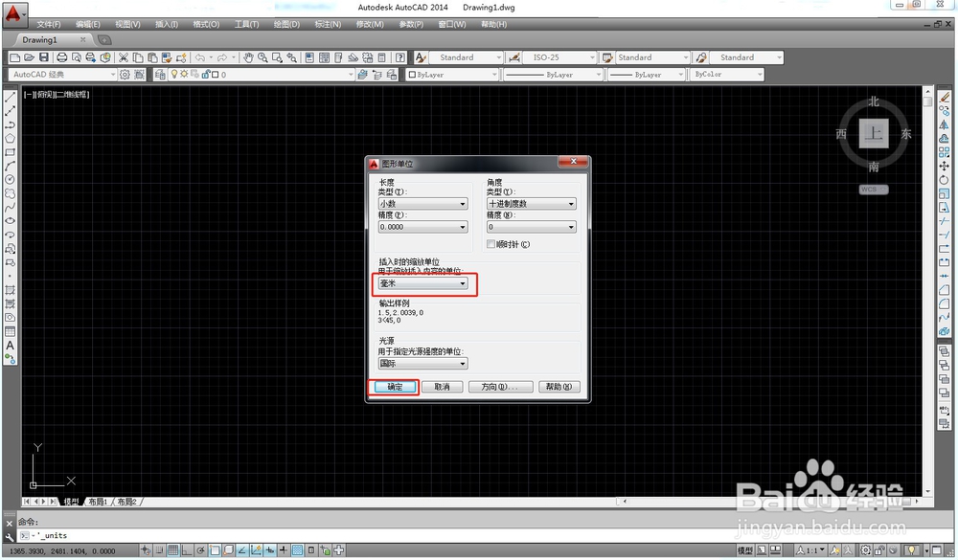Click the Save floppy disk icon
The image size is (958, 560).
44,57
